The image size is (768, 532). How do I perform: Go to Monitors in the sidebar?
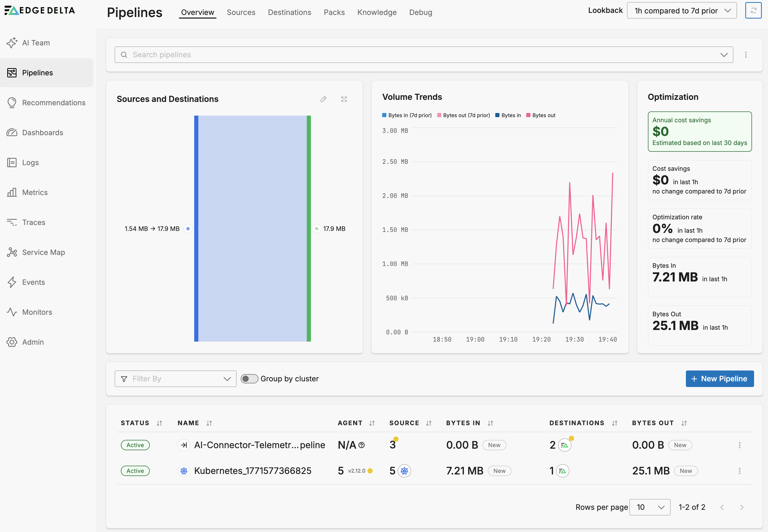37,312
